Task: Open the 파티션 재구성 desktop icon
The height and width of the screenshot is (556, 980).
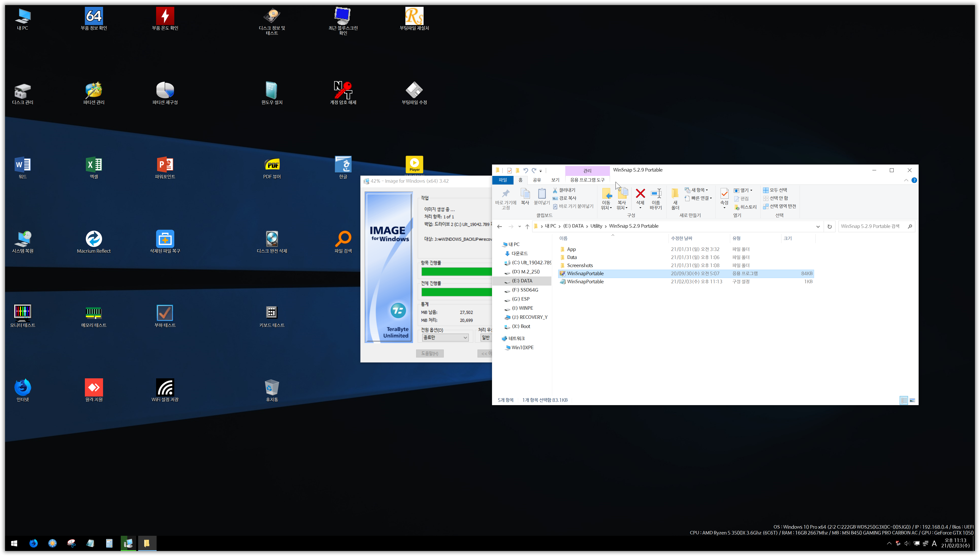Action: point(165,93)
